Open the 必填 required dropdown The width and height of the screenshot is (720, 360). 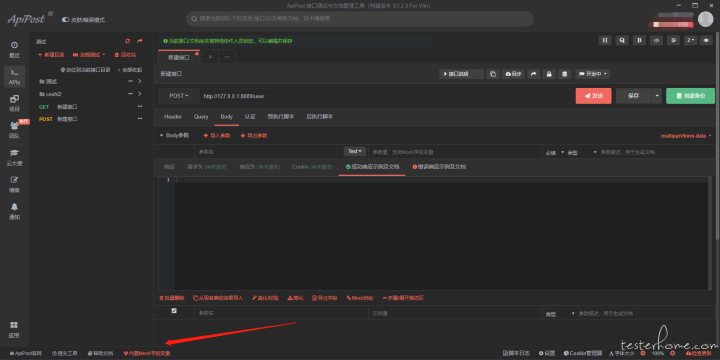click(x=555, y=152)
